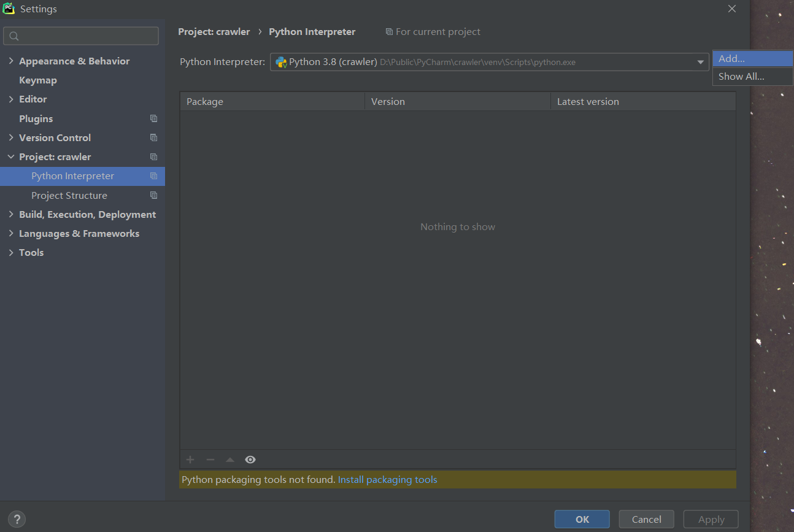Click Install packaging tools link
This screenshot has width=794, height=532.
click(x=387, y=479)
